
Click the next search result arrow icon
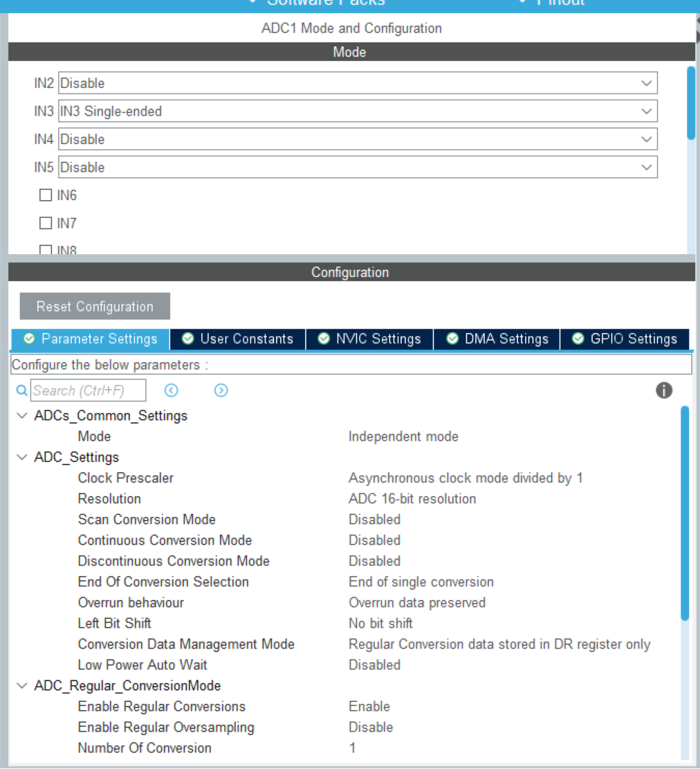coord(221,390)
